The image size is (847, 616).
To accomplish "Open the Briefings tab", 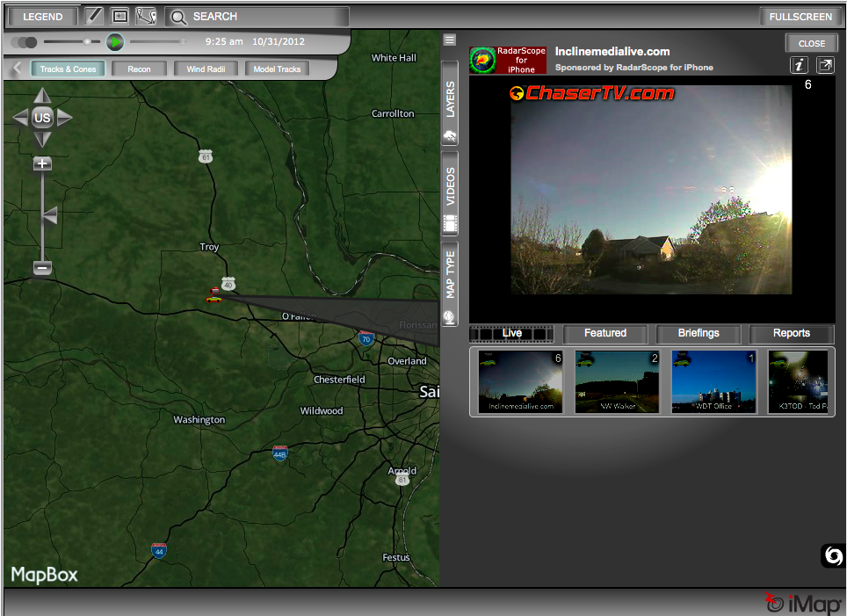I will [699, 333].
